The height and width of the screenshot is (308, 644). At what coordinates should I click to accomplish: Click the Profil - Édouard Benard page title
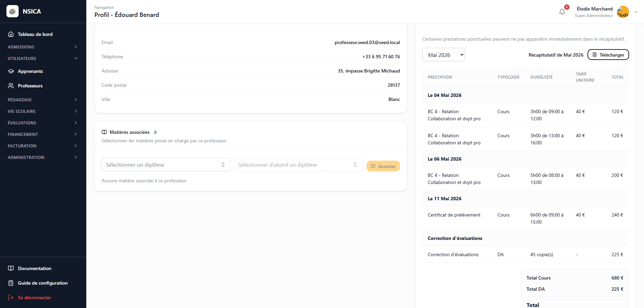click(x=127, y=15)
